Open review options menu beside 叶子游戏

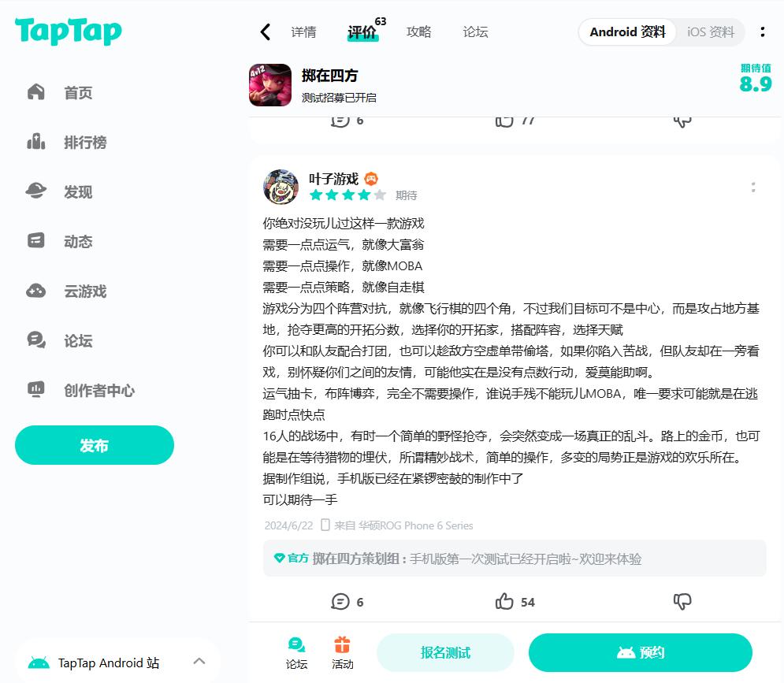(x=753, y=187)
